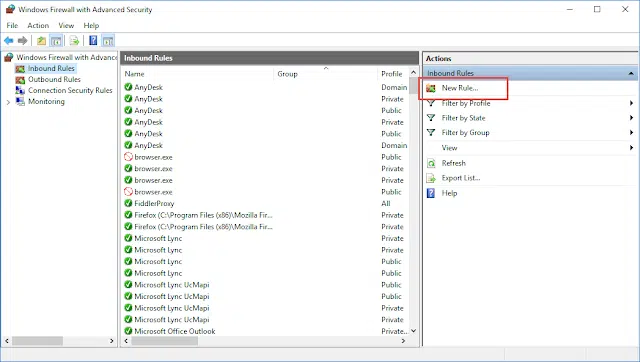Click View action link in Actions pane
This screenshot has height=362, width=640.
coord(449,148)
